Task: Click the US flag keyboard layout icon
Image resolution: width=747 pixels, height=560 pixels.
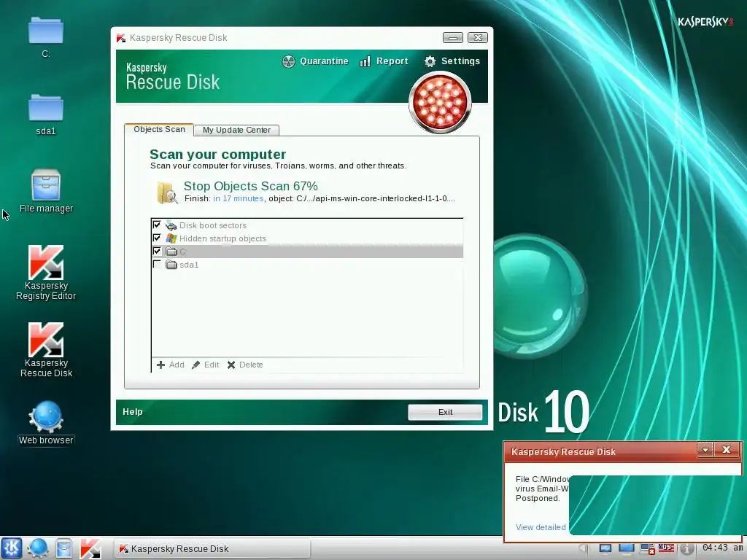Action: click(667, 548)
